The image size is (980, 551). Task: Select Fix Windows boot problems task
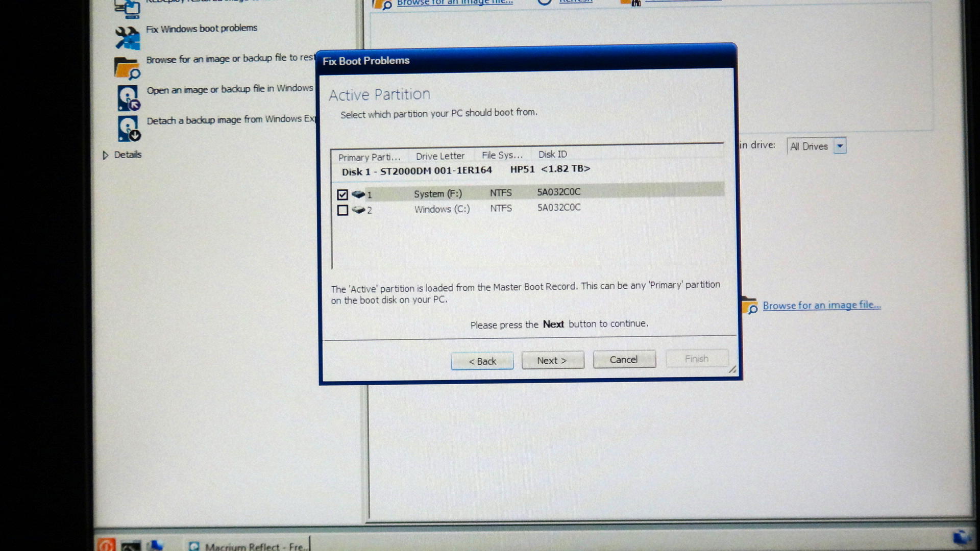202,29
